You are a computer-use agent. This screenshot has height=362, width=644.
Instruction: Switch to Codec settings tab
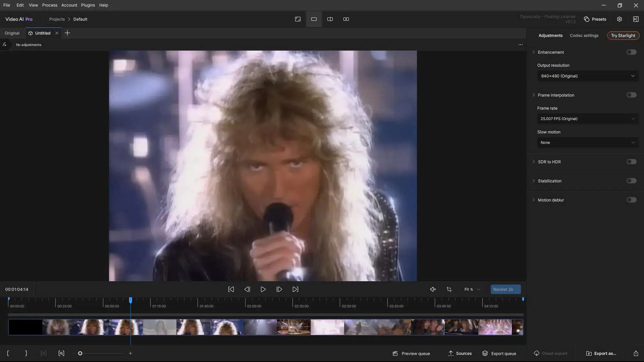click(584, 36)
